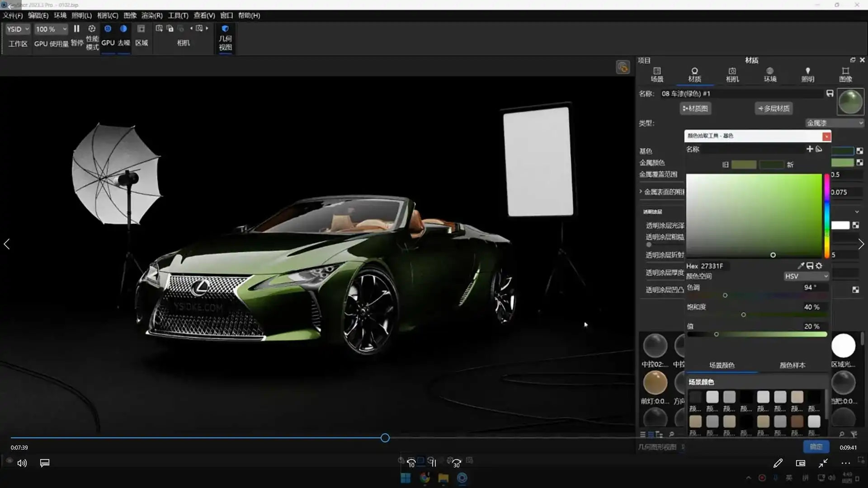Click the 暂停 pause render icon

76,29
